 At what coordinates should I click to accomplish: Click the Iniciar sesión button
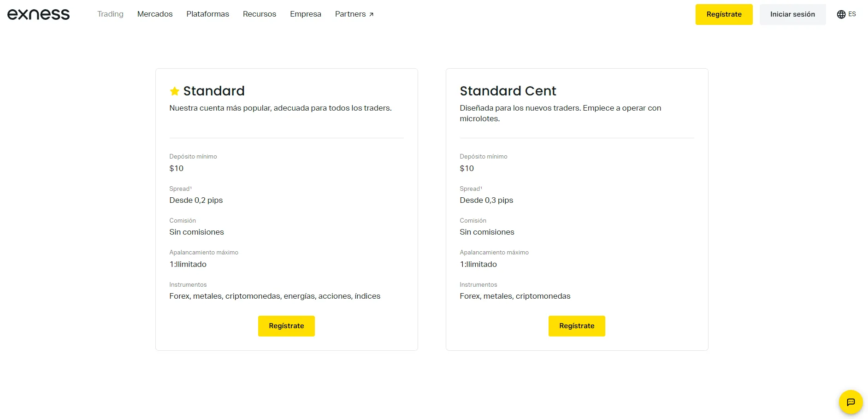792,14
